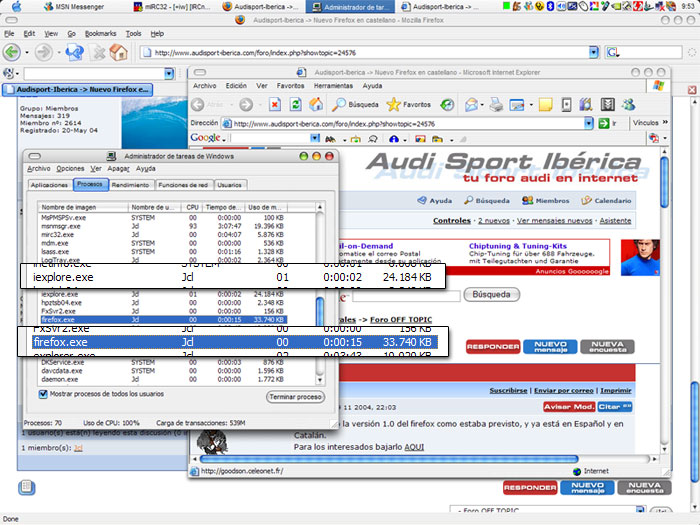Go to Firefox home page icon
The height and width of the screenshot is (525, 700).
[x=119, y=52]
